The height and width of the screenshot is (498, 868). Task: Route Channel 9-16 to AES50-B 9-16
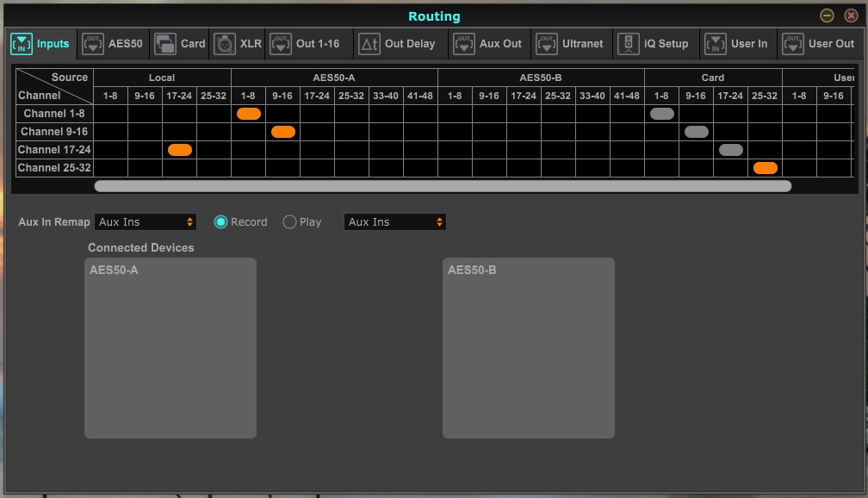[x=489, y=132]
